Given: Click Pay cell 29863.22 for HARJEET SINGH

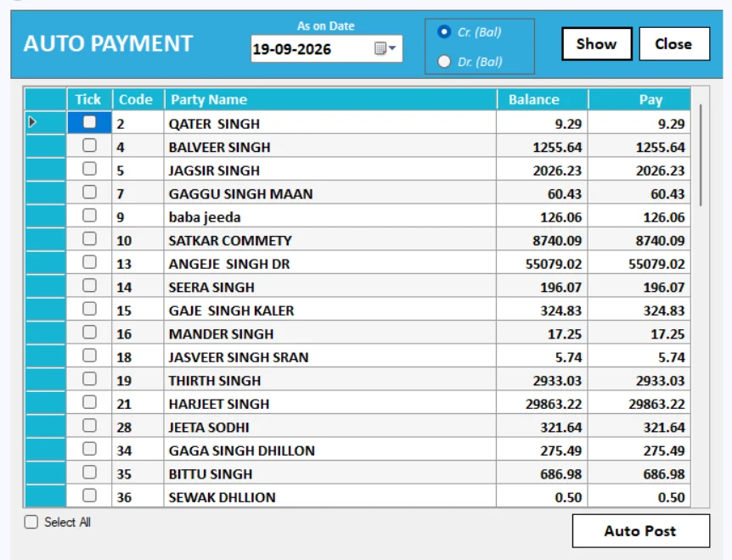Looking at the screenshot, I should [x=639, y=403].
